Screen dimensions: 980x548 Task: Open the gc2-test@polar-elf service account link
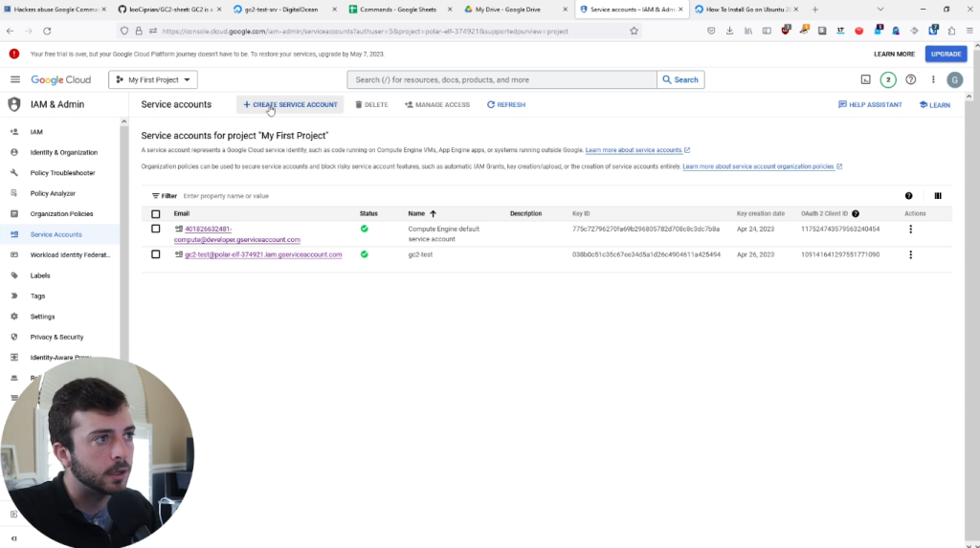263,254
